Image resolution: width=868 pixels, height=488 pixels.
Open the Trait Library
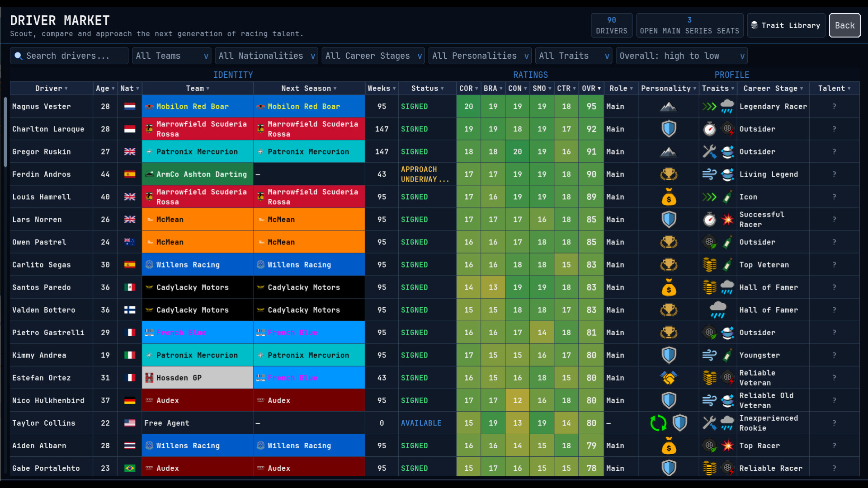click(786, 26)
